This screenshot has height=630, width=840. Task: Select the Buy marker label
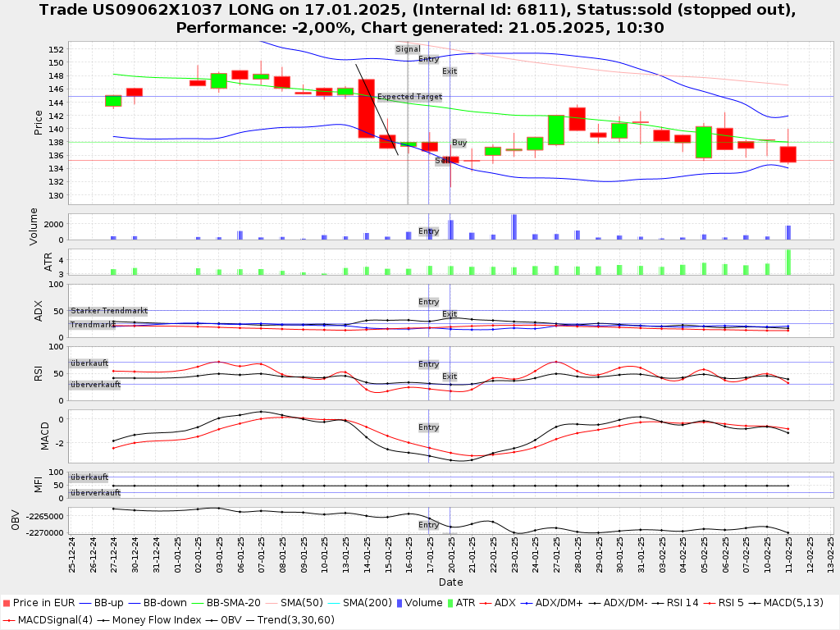(459, 143)
